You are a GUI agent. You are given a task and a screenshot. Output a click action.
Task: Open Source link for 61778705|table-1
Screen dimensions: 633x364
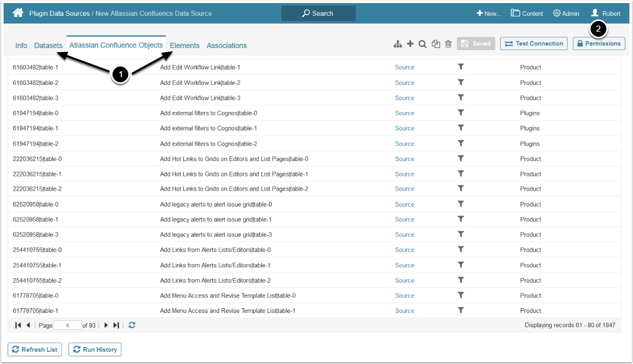tap(404, 310)
